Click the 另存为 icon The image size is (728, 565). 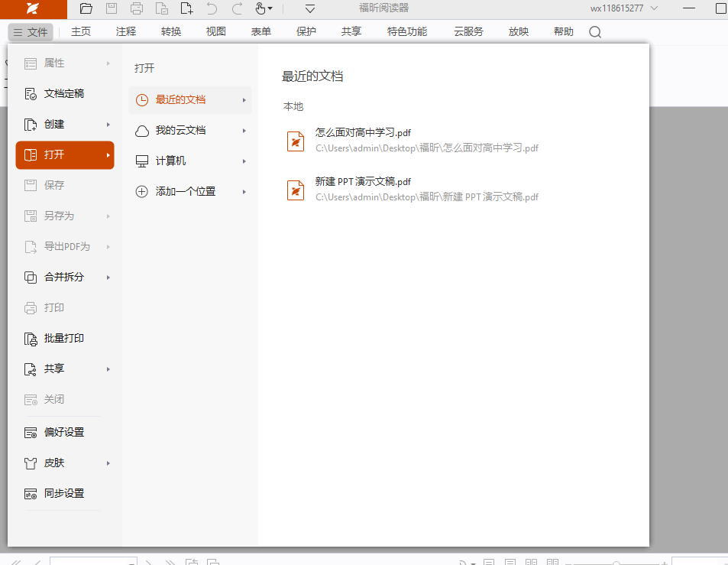31,216
